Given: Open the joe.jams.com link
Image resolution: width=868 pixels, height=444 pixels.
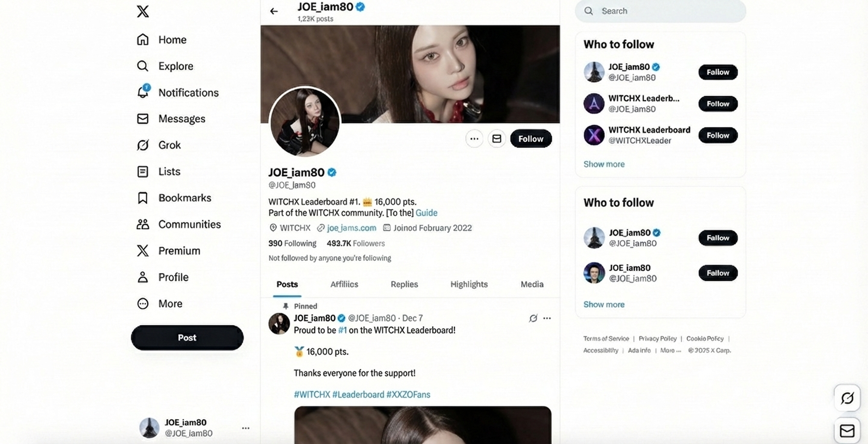Looking at the screenshot, I should click(351, 228).
